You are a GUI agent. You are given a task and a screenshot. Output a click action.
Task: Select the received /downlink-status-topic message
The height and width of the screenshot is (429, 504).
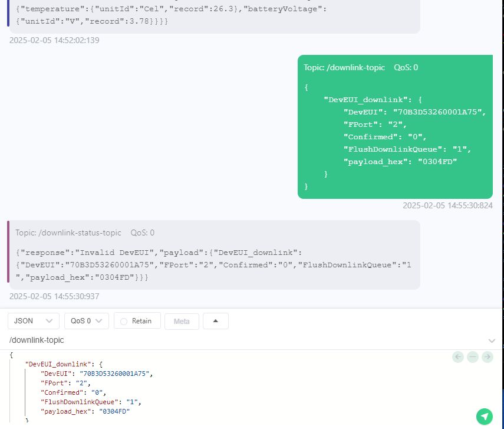coord(213,255)
